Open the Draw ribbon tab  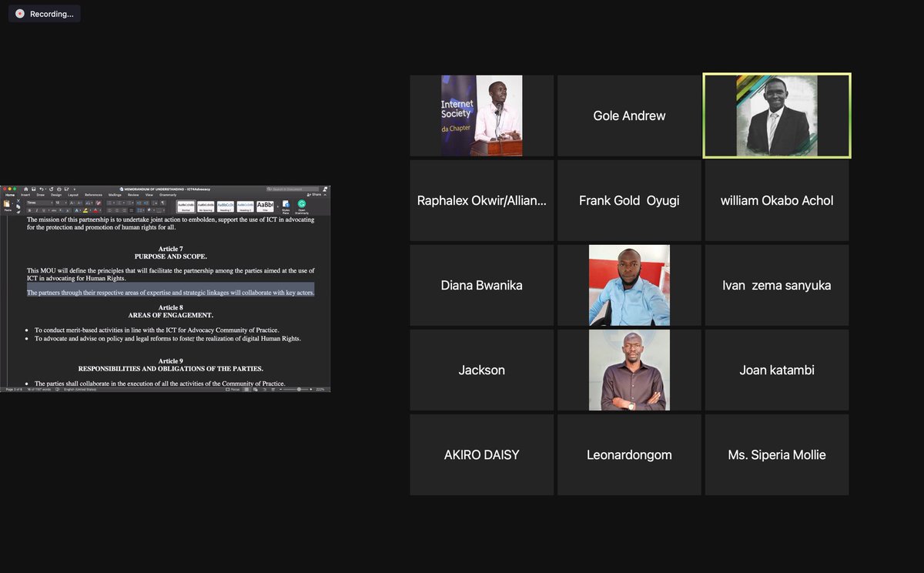[41, 195]
